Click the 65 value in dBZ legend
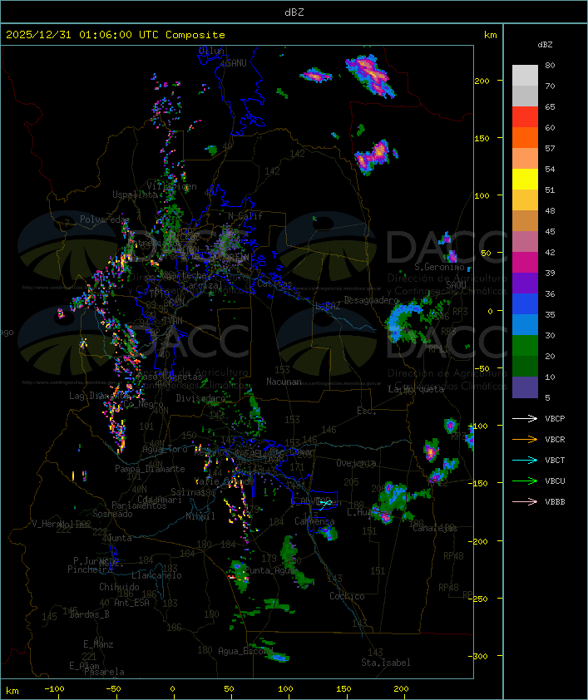This screenshot has width=588, height=700. coord(550,106)
